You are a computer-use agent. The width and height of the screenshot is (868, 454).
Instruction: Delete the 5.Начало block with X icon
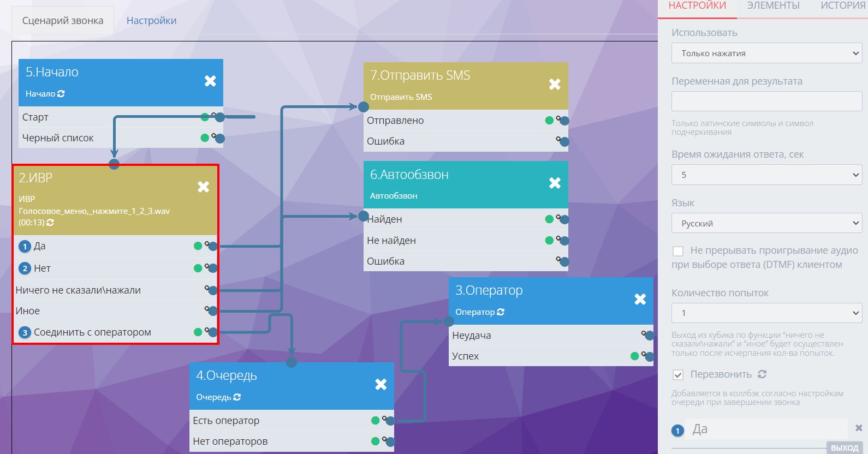(x=210, y=81)
